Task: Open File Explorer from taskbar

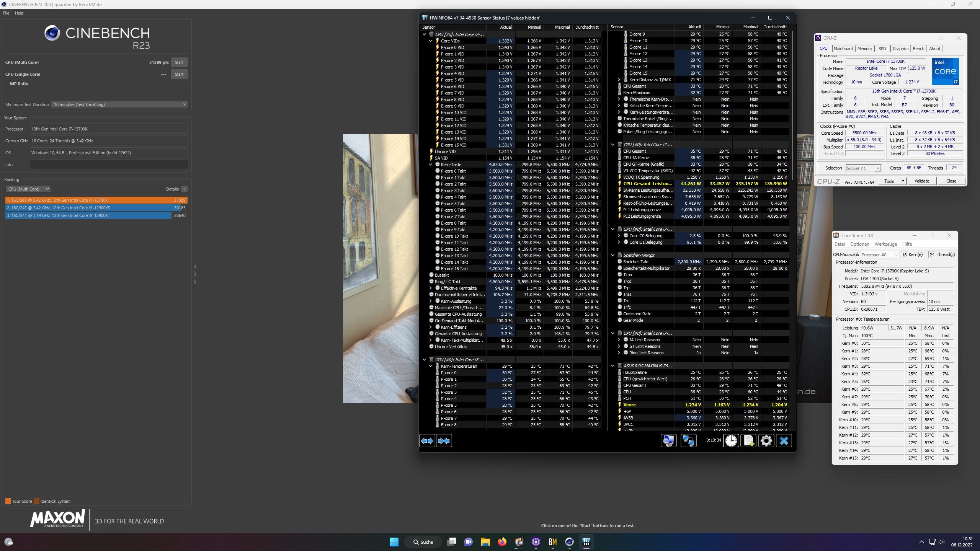Action: tap(485, 542)
